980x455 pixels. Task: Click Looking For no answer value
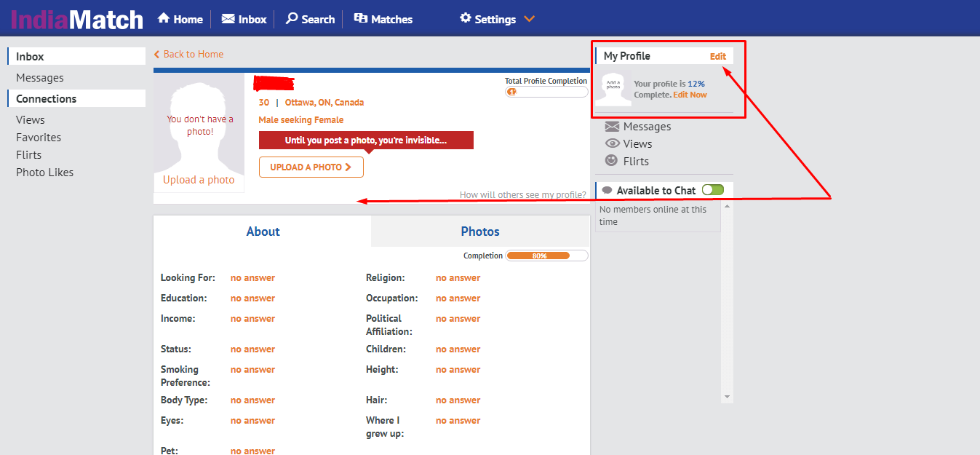252,278
